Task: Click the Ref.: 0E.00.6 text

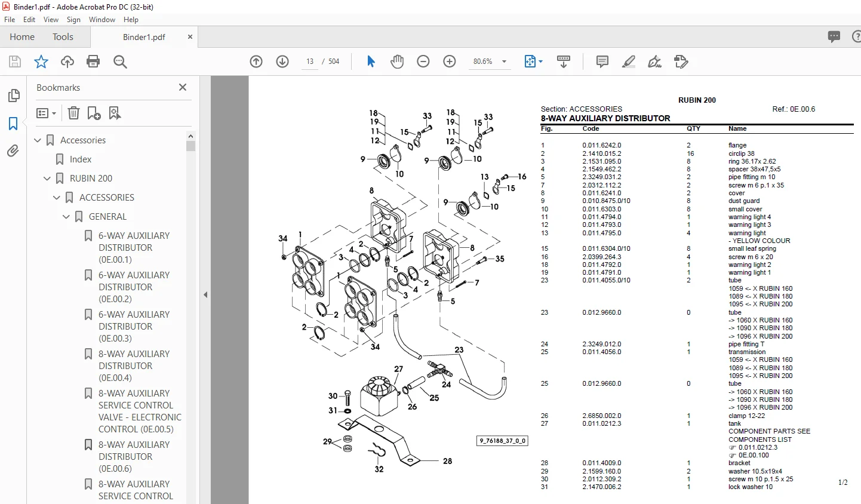Action: 794,109
